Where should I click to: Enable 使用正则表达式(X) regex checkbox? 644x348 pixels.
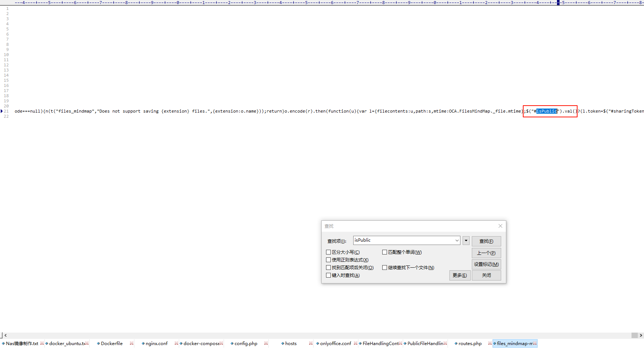(x=329, y=260)
